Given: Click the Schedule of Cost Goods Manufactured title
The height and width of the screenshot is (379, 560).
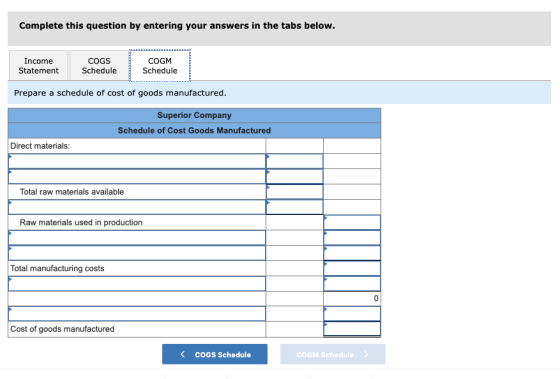Looking at the screenshot, I should (x=194, y=130).
